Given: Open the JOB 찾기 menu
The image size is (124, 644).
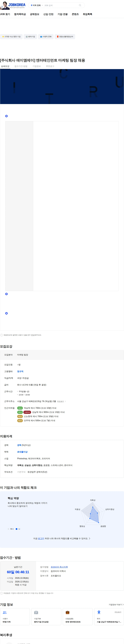Looking at the screenshot, I should tap(5, 14).
